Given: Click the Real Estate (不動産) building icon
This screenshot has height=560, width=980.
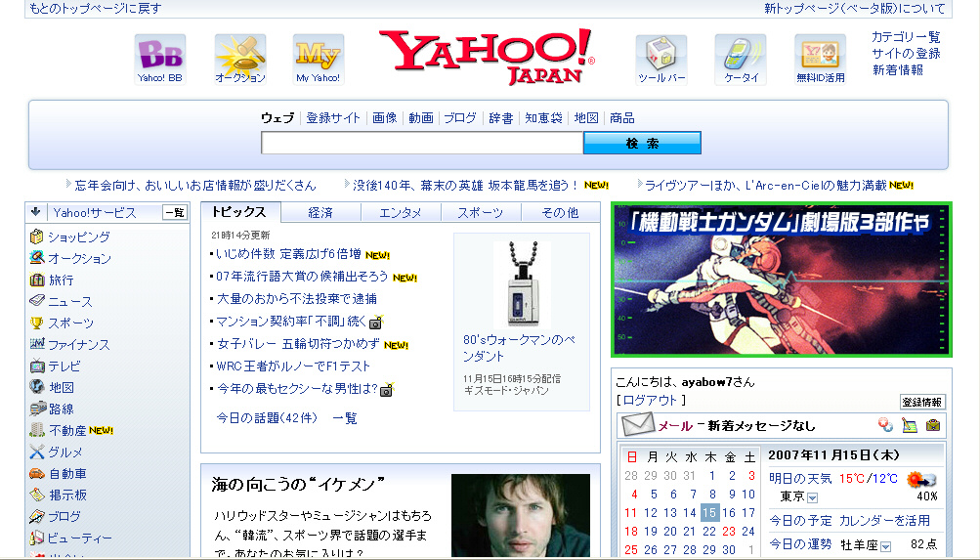Looking at the screenshot, I should 37,430.
